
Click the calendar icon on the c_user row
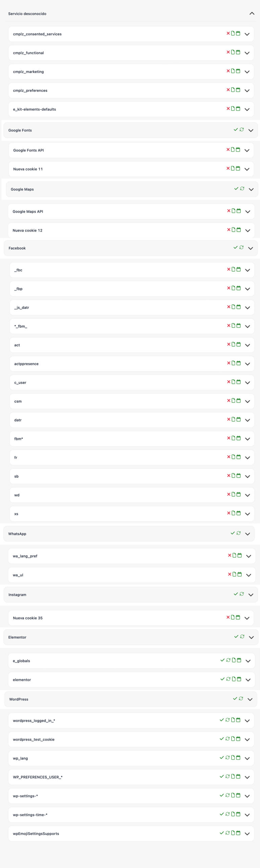tap(239, 382)
